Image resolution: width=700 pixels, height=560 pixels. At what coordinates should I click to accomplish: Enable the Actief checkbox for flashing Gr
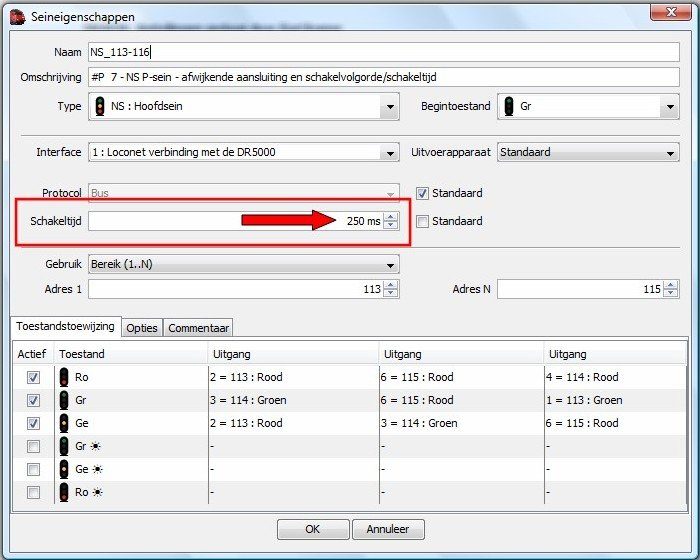(33, 446)
